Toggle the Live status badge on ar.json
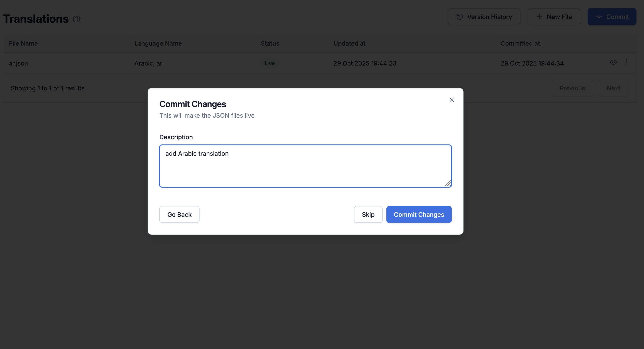Viewport: 644px width, 349px height. point(269,63)
